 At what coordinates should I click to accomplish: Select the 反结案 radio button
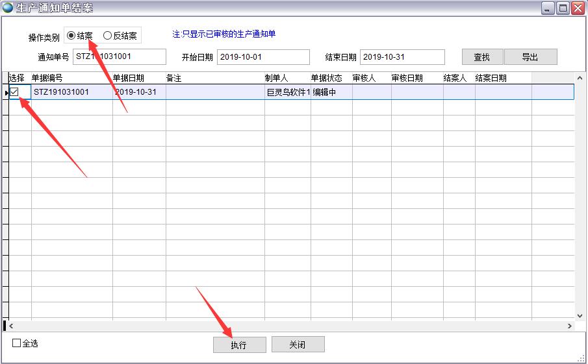pyautogui.click(x=108, y=36)
